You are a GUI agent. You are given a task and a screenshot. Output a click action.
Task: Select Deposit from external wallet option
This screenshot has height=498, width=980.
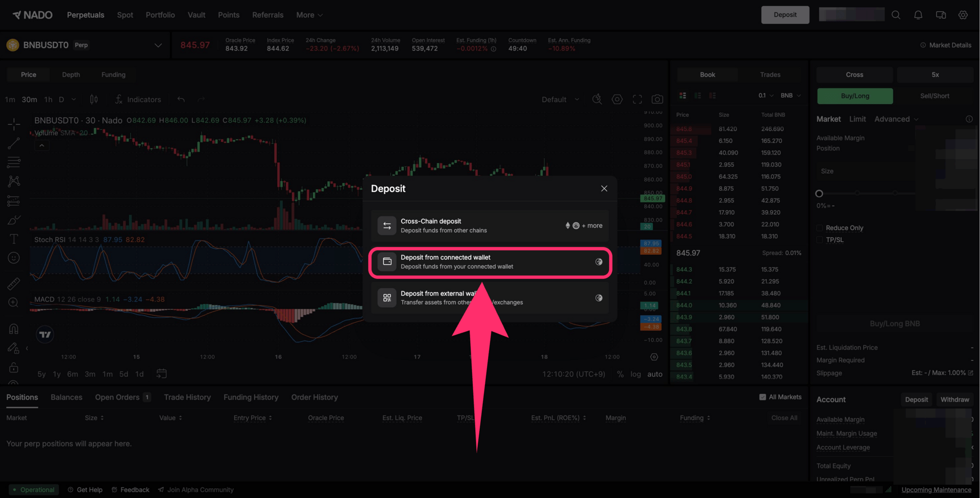[x=490, y=298]
